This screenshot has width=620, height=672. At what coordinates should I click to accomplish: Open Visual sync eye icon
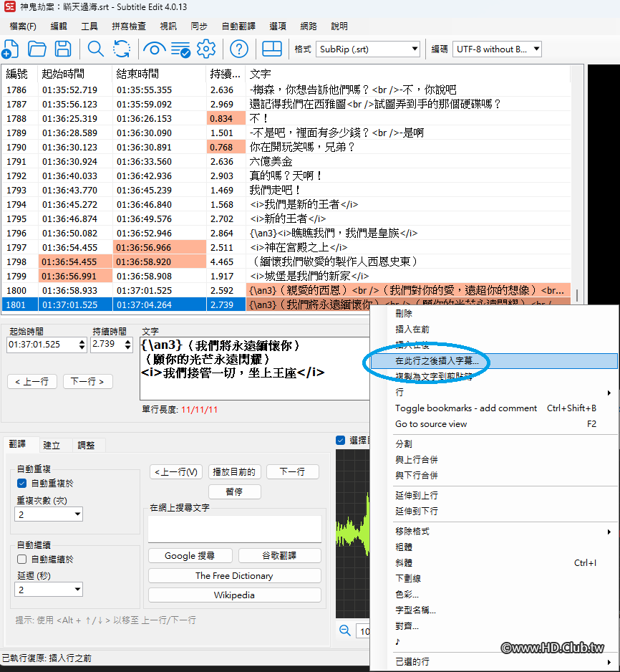pos(155,49)
